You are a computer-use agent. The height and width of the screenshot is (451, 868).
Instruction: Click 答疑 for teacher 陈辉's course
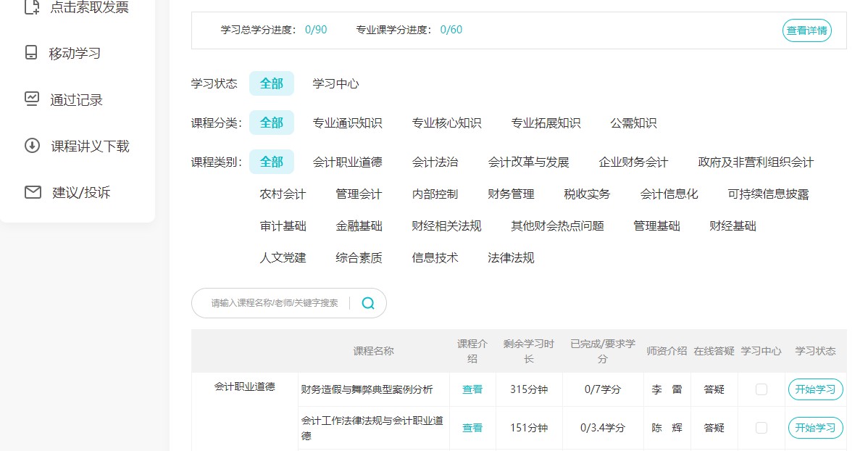[x=714, y=428]
